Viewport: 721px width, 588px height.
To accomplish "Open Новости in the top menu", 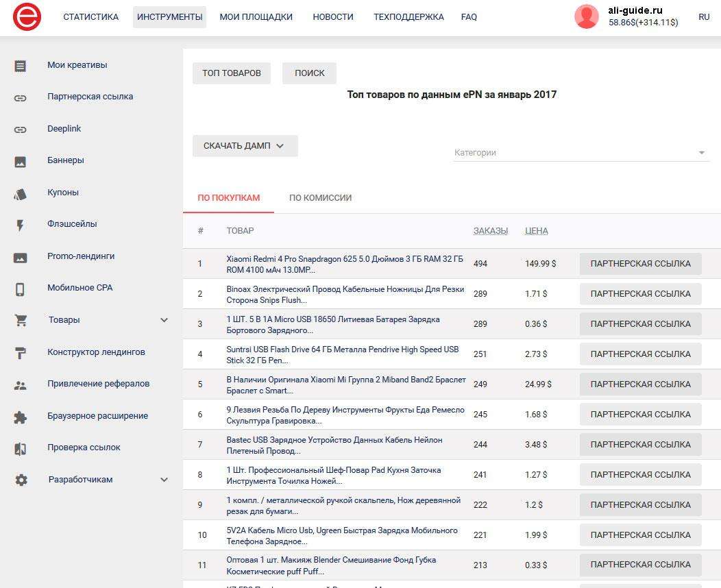I will click(x=333, y=17).
